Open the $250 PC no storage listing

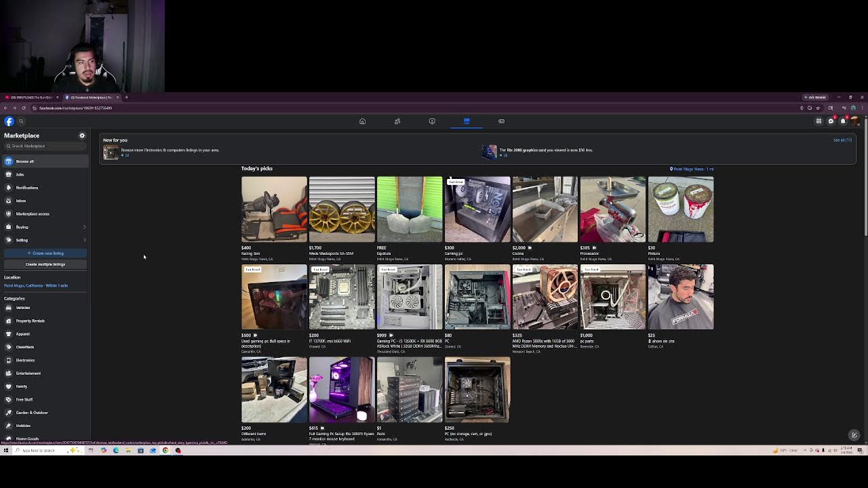[x=477, y=399]
